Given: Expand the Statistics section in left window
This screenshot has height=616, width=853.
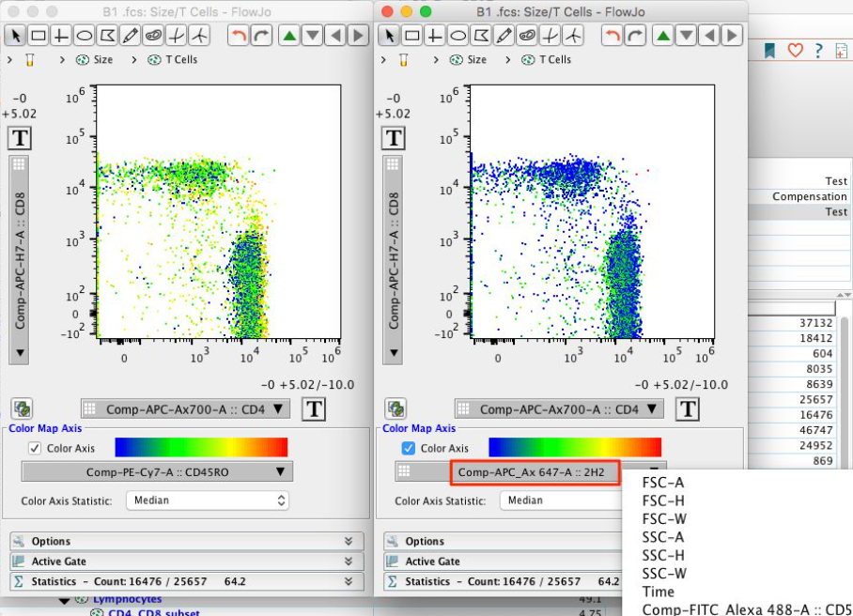Looking at the screenshot, I should point(187,581).
